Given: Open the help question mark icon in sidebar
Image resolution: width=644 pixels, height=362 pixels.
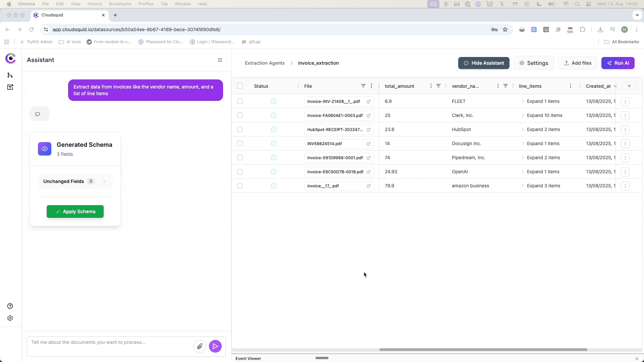Looking at the screenshot, I should pyautogui.click(x=10, y=306).
